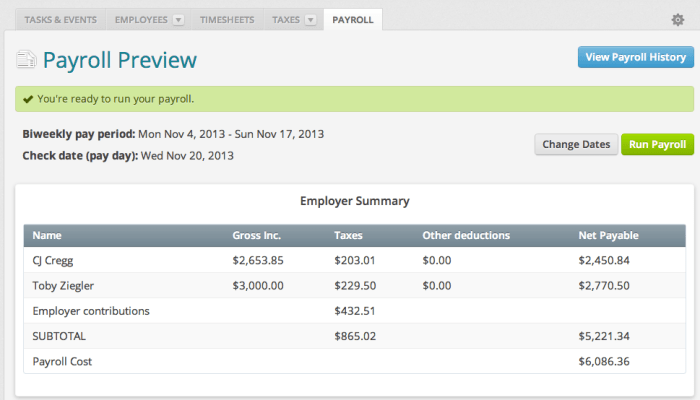The height and width of the screenshot is (400, 700).
Task: Click "You're ready to run your payroll" message
Action: pos(116,99)
